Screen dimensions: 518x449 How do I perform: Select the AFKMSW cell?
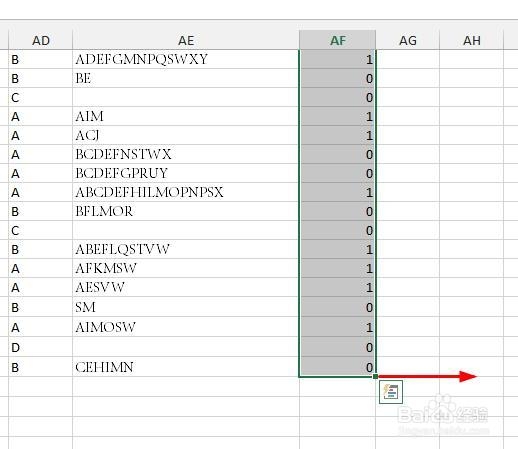(x=186, y=268)
